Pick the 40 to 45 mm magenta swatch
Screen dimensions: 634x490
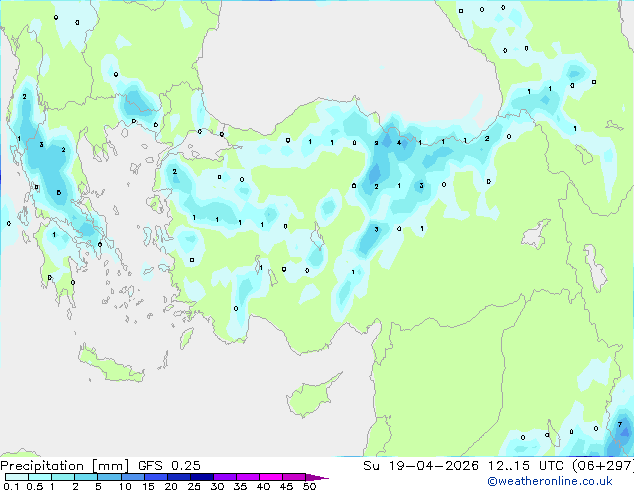(271, 477)
